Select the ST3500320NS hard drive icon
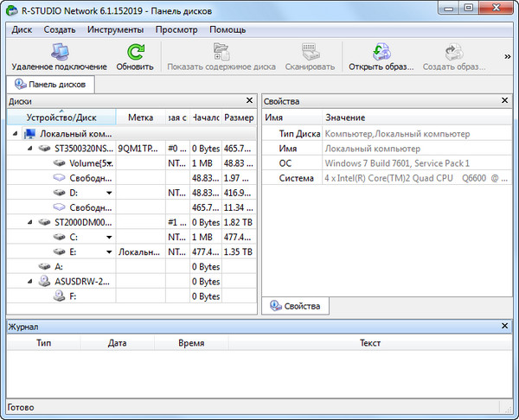 pyautogui.click(x=44, y=149)
